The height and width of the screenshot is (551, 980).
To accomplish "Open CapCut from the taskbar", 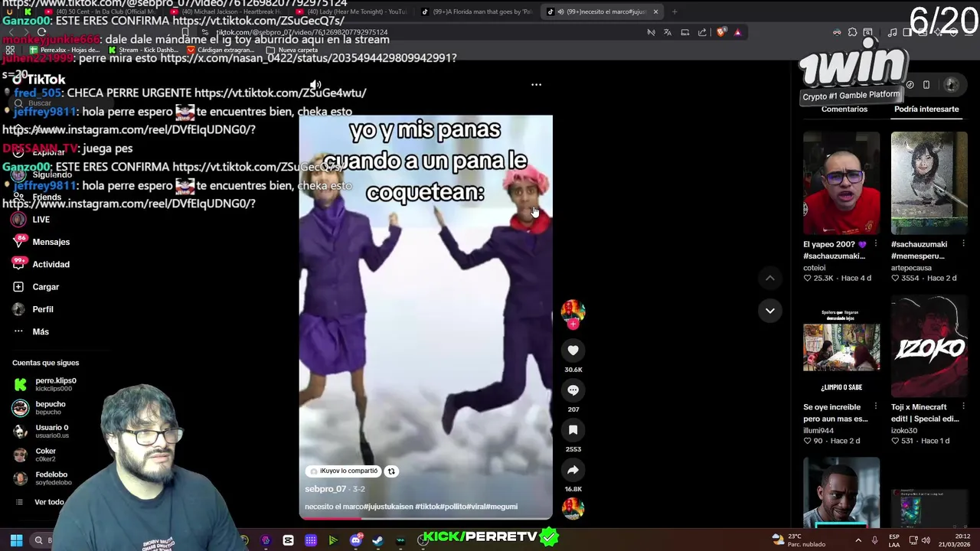I will [288, 540].
